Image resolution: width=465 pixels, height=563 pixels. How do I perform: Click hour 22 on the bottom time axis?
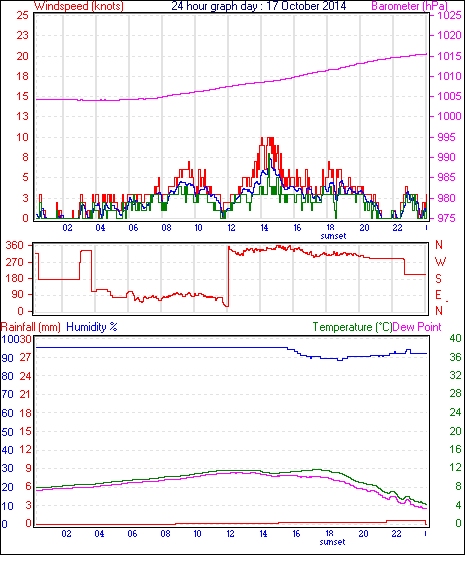coord(396,534)
